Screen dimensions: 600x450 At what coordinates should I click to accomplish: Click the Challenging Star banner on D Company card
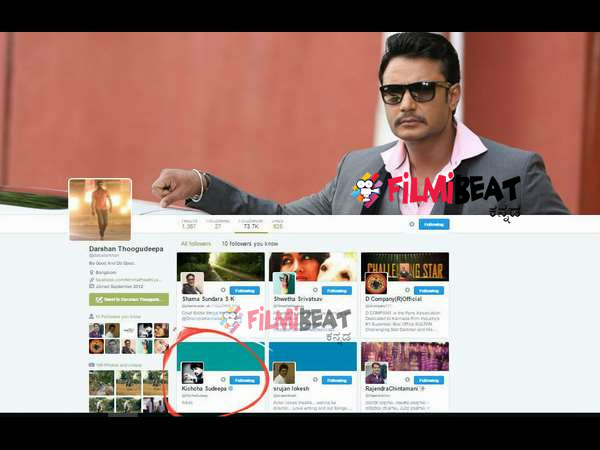(405, 266)
